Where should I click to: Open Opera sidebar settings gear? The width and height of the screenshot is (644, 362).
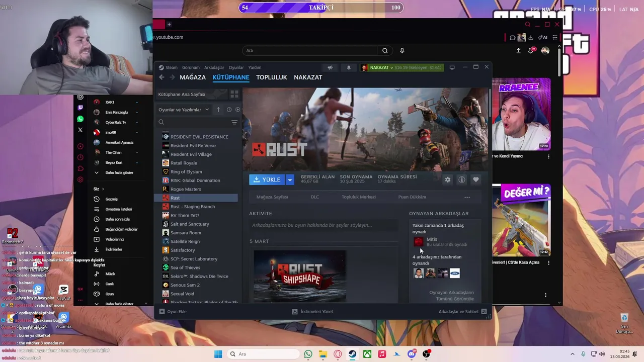coord(80,179)
